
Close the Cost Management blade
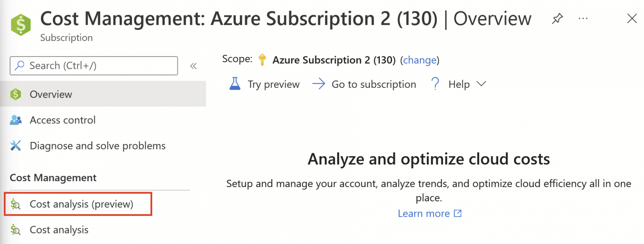pos(632,18)
